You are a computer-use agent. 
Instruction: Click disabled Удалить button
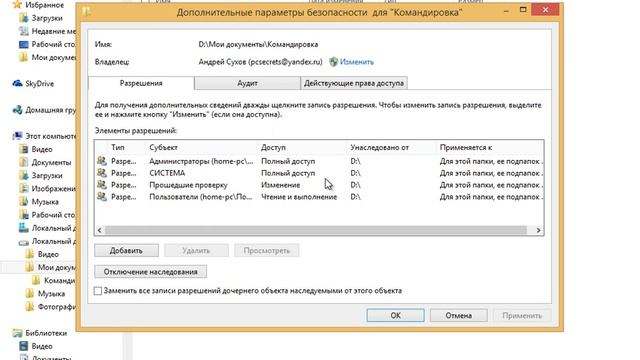coord(196,251)
